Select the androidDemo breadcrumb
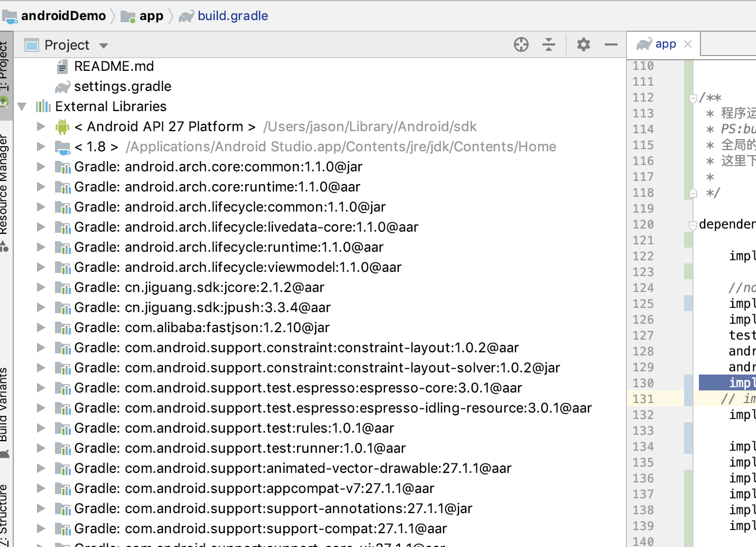This screenshot has height=547, width=756. coord(54,16)
